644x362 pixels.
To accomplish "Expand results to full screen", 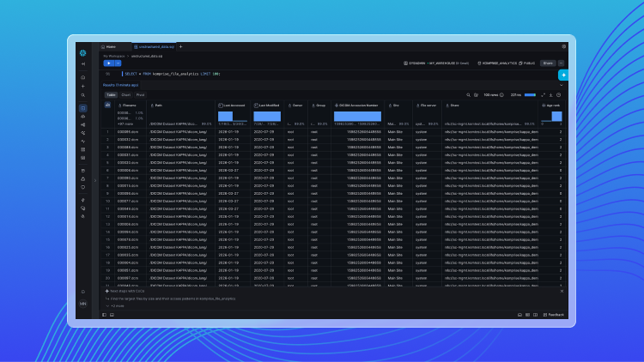I will pos(543,95).
